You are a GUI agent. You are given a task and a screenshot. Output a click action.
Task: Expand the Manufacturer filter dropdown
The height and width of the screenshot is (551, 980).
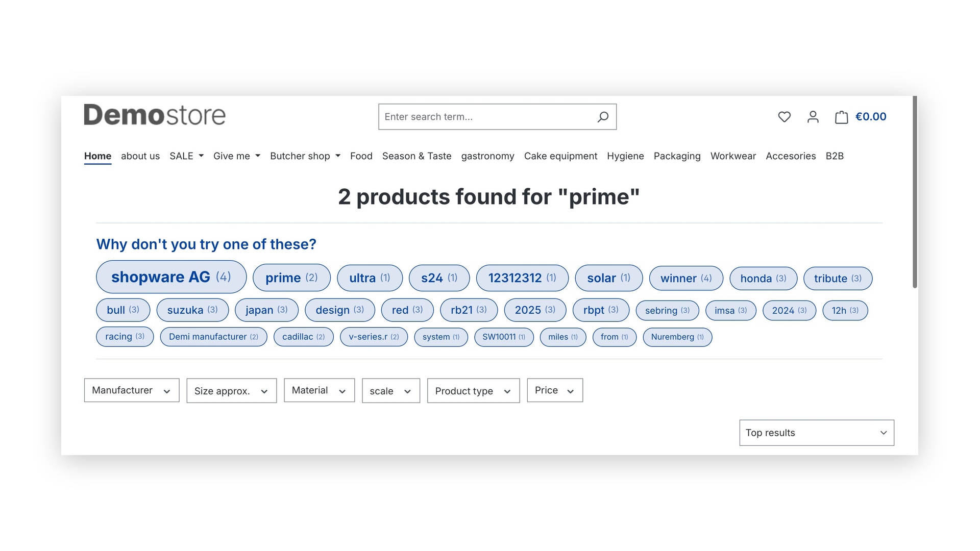[x=132, y=390]
